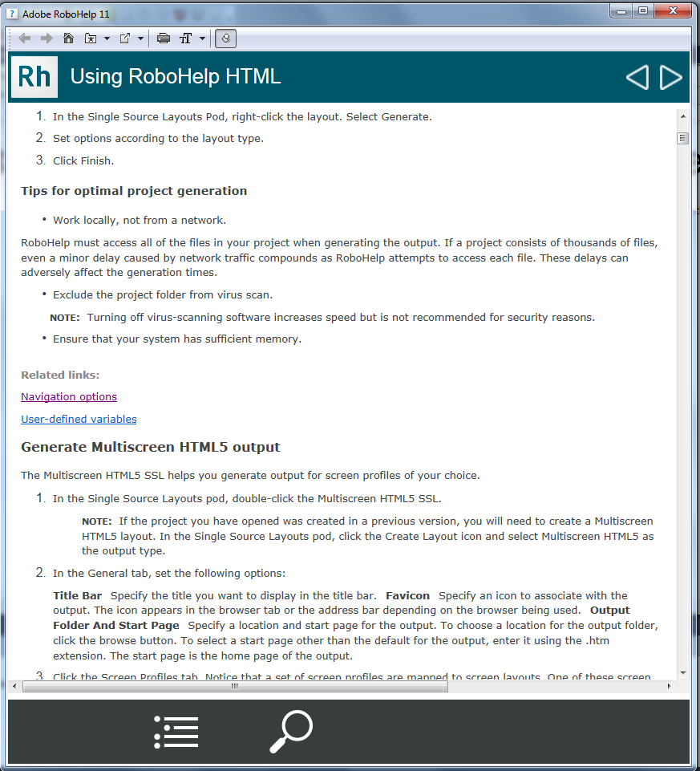Open search with the magnifier icon
Viewport: 700px width, 771px height.
[291, 731]
